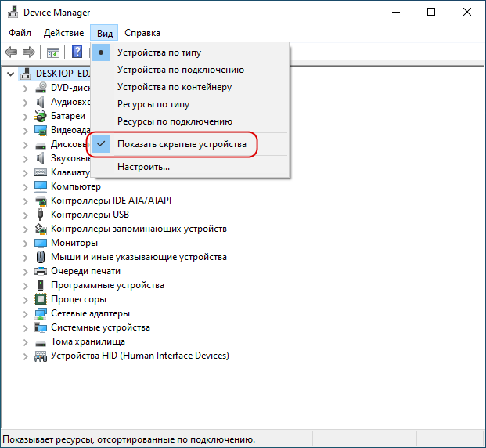486x448 pixels.
Task: Click the DESKTOP-ED computer root icon
Action: point(25,74)
